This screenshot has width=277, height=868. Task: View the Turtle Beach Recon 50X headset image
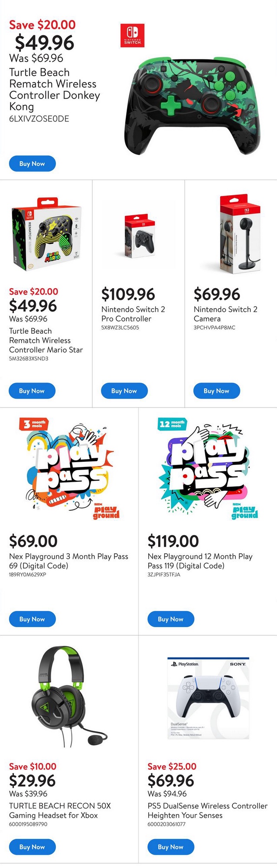(x=69, y=695)
